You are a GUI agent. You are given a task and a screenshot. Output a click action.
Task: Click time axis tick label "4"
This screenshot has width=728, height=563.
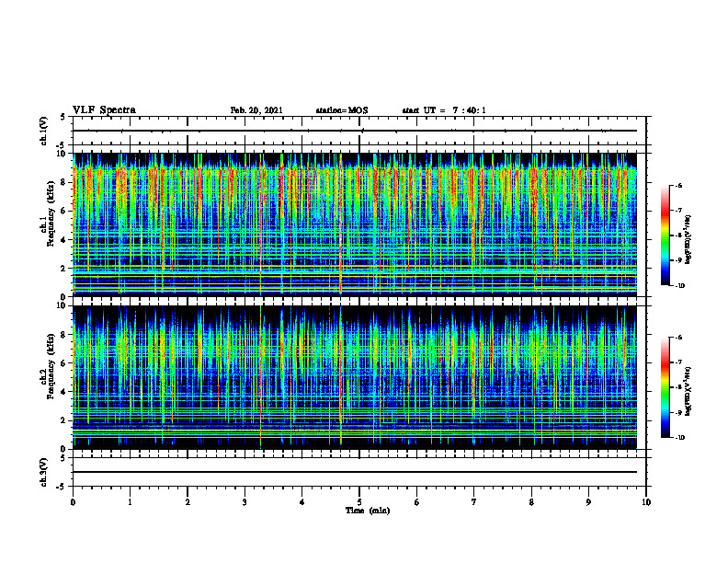click(x=302, y=502)
